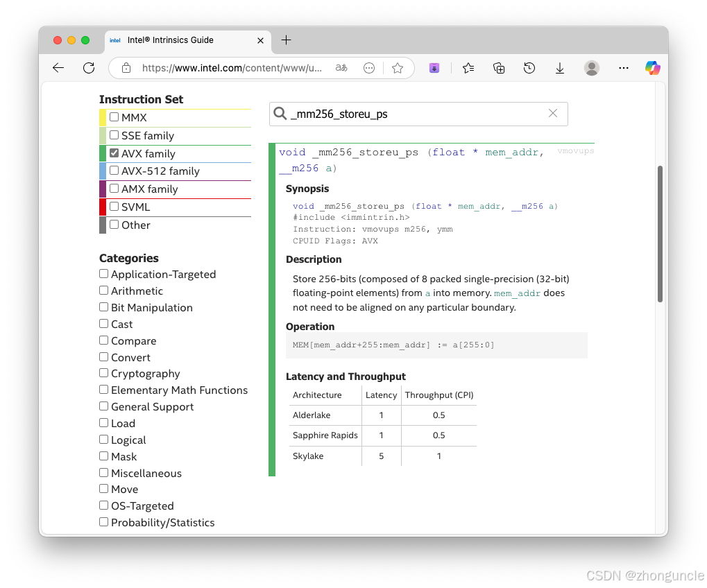
Task: Open the Copilot sidebar icon
Action: (x=651, y=68)
